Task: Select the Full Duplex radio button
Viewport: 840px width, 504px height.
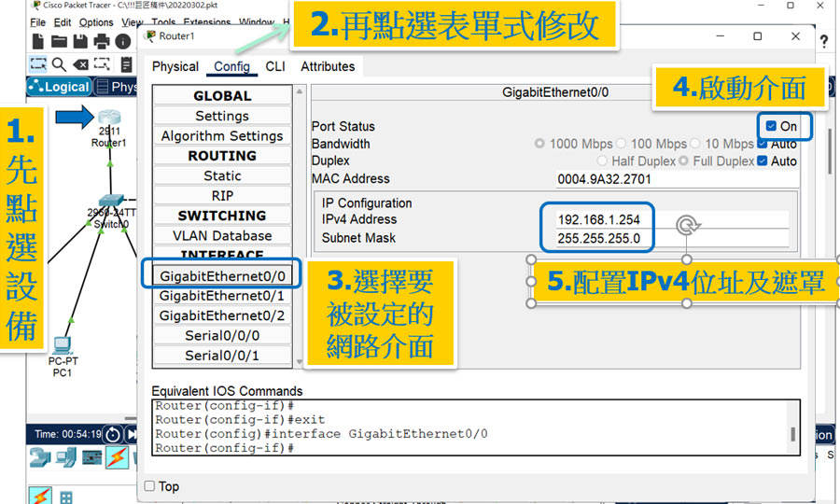Action: coord(683,161)
